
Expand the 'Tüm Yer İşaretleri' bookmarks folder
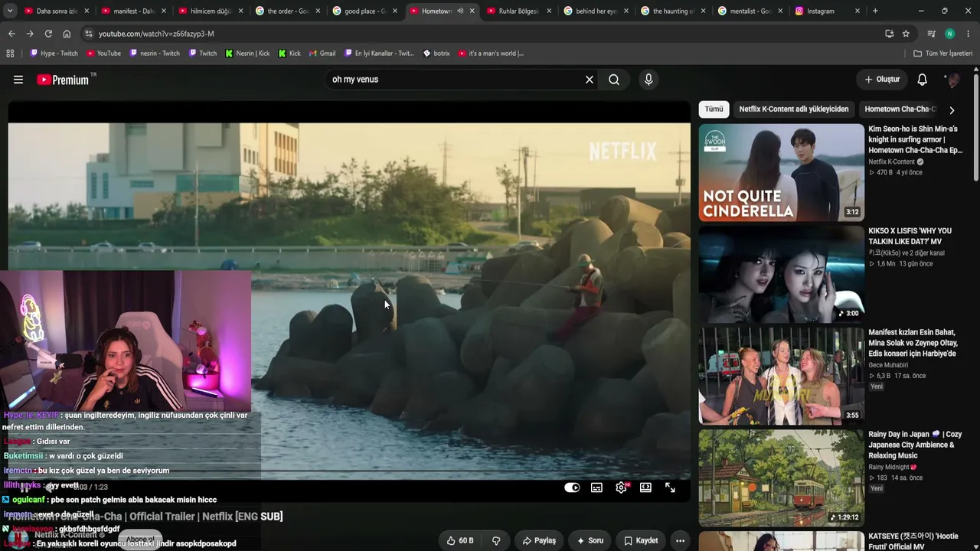[942, 54]
